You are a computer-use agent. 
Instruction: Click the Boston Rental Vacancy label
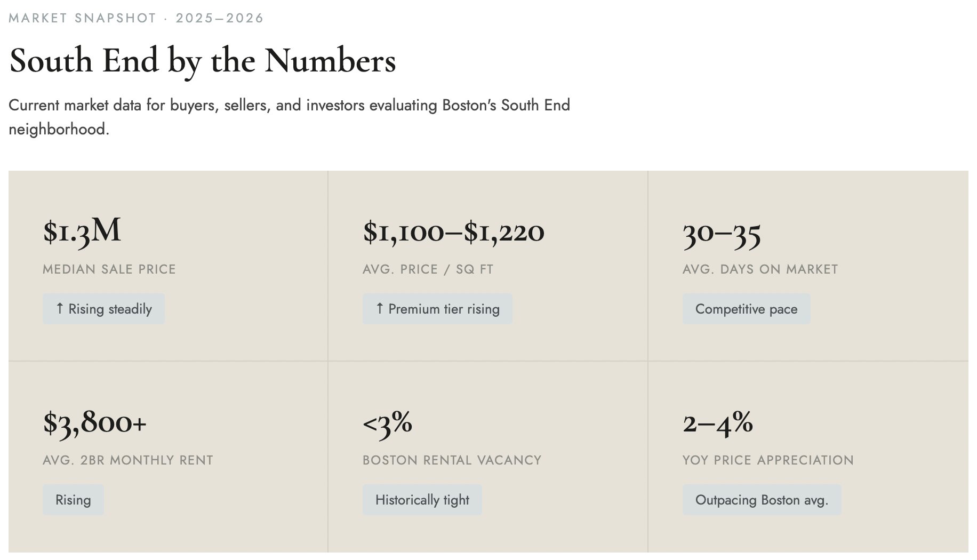coord(452,460)
